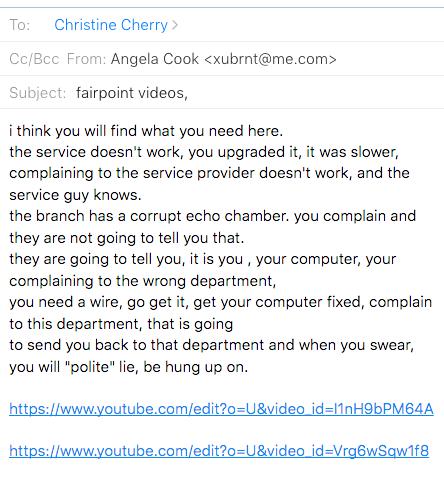This screenshot has width=444, height=482.
Task: Open the YouTube link ending I1nH9bPM64A
Action: 221,409
